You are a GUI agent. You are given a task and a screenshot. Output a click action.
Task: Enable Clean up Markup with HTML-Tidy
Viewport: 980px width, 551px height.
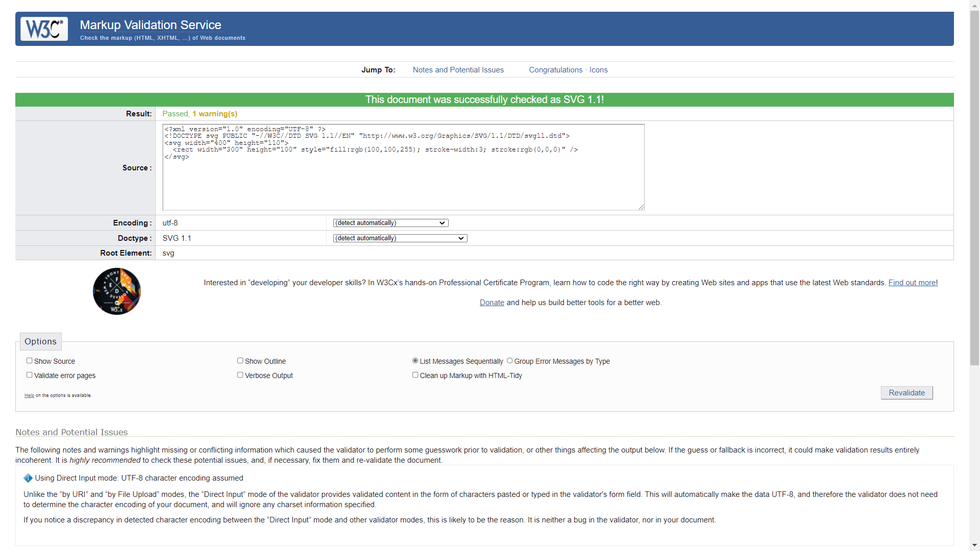tap(415, 375)
